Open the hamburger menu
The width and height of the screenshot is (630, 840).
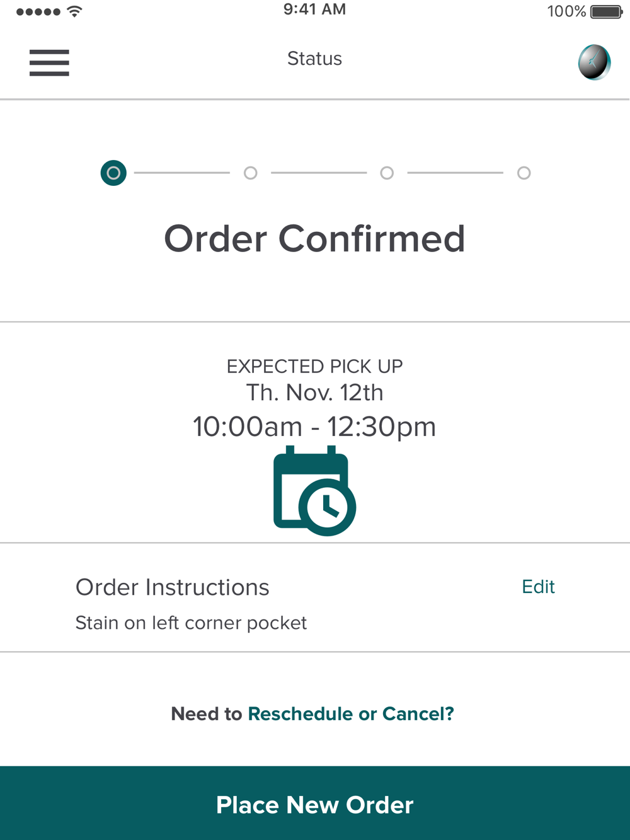click(49, 63)
